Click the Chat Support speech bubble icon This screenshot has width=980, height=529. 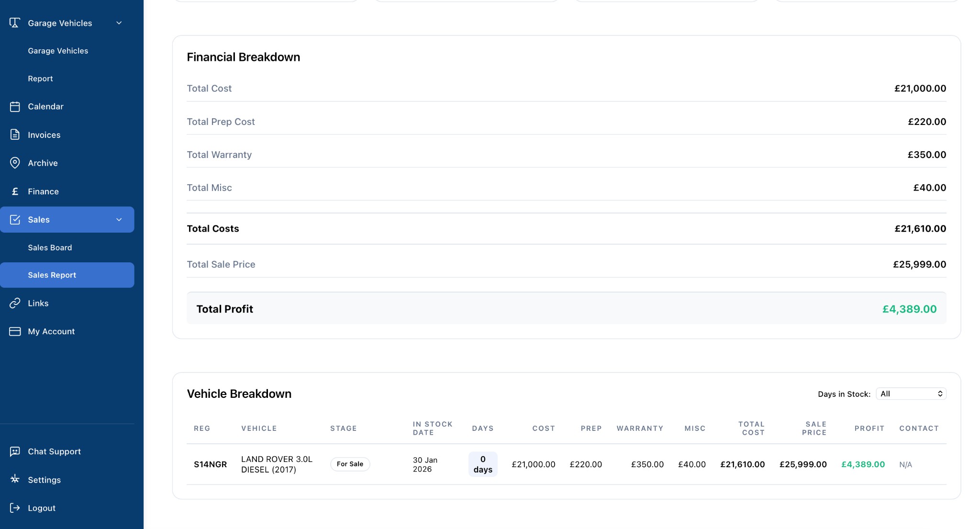pos(15,451)
